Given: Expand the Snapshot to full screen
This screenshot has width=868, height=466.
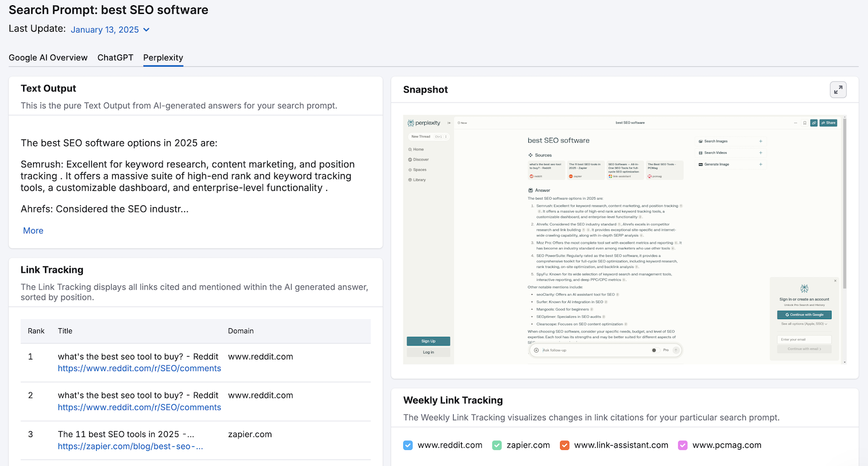Looking at the screenshot, I should tap(838, 90).
